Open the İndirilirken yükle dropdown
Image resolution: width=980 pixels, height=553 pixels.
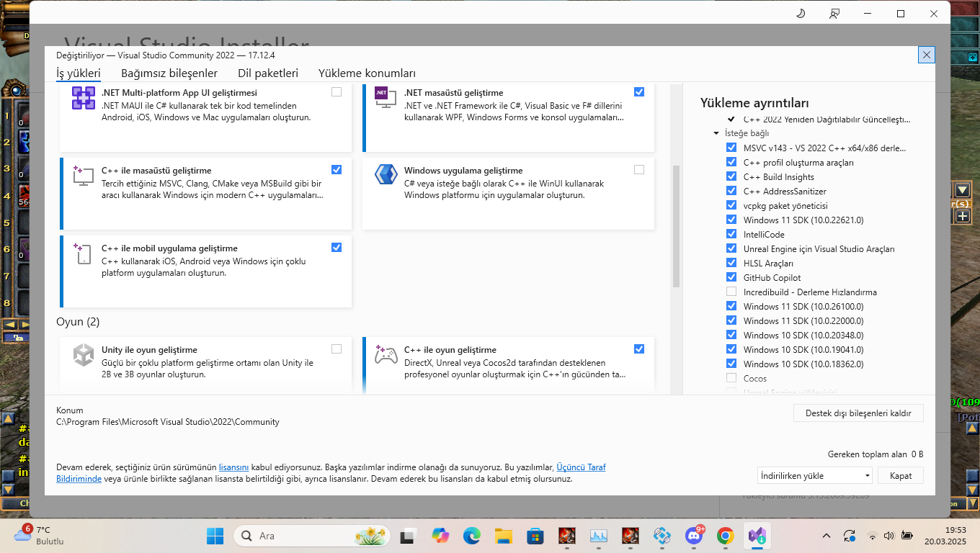(x=815, y=475)
